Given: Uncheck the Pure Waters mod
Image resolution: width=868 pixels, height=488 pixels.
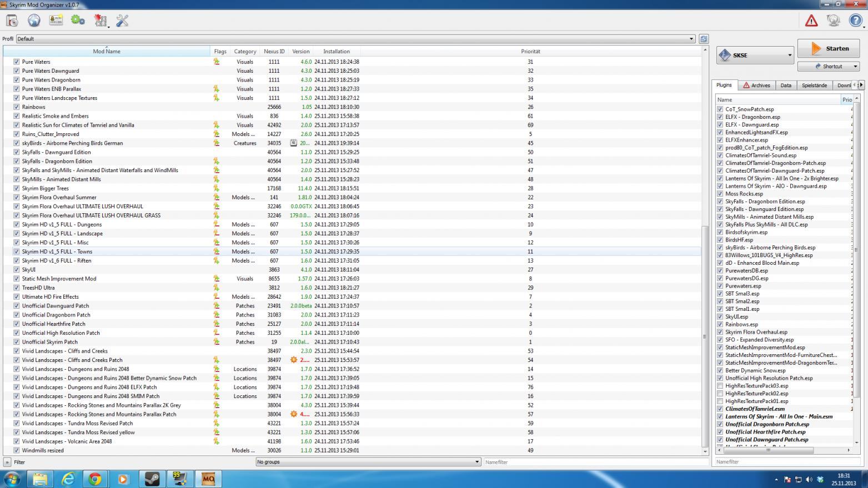Looking at the screenshot, I should [x=16, y=62].
